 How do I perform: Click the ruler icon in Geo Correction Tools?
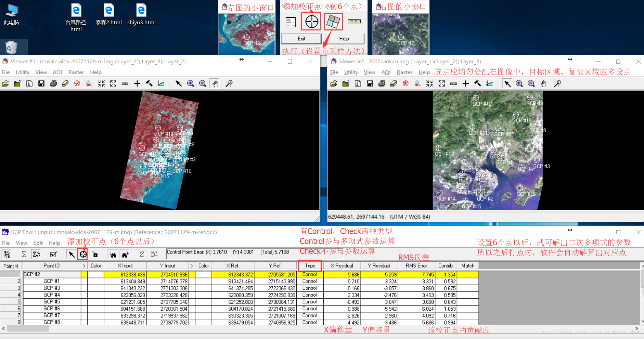click(x=354, y=21)
